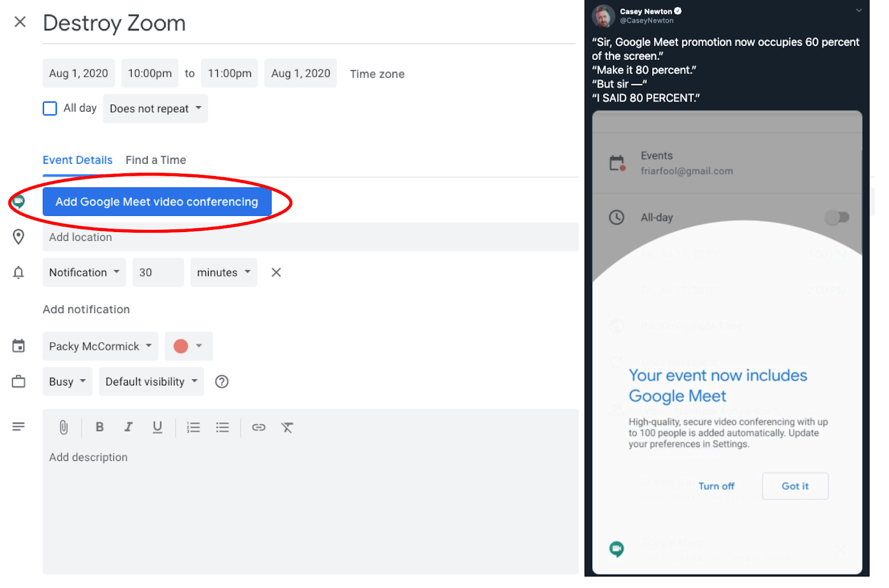Viewport: 889px width, 588px height.
Task: Click the briefcase availability icon
Action: (18, 381)
